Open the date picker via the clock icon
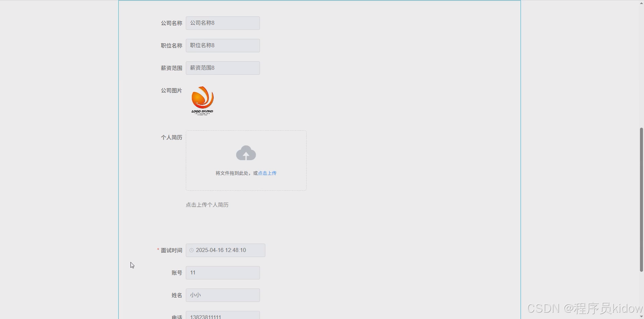Viewport: 644px width, 319px height. point(192,250)
